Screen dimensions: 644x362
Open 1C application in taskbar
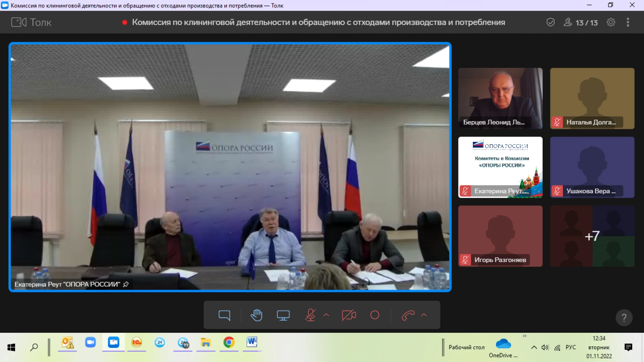(137, 343)
